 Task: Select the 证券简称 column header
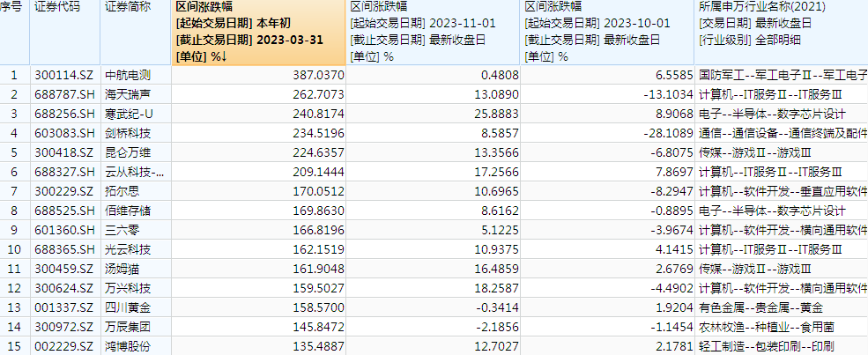[x=136, y=33]
